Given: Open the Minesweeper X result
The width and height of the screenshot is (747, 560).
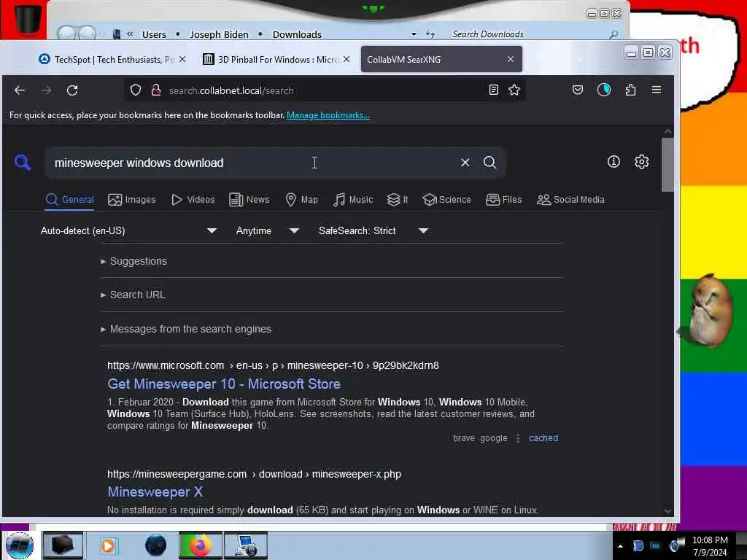Looking at the screenshot, I should (155, 492).
